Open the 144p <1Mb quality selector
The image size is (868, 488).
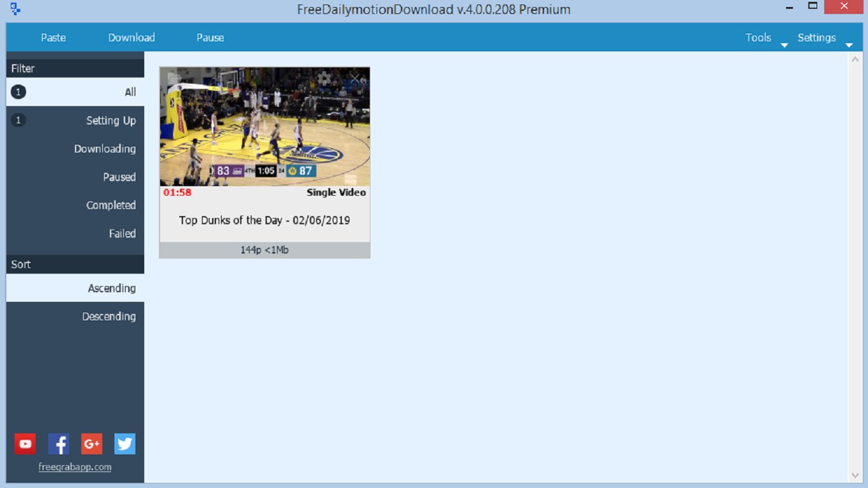tap(264, 250)
